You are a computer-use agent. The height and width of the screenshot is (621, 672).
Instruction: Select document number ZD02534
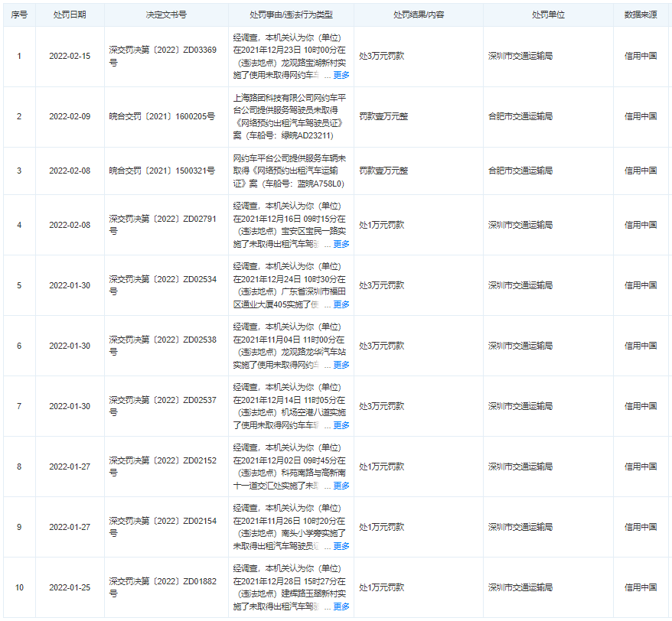(163, 285)
